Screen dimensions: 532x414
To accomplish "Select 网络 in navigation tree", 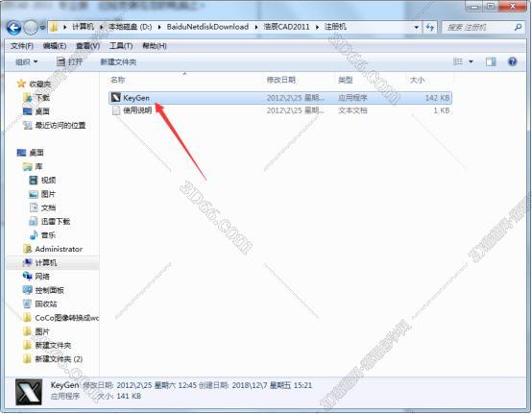I will tap(42, 277).
